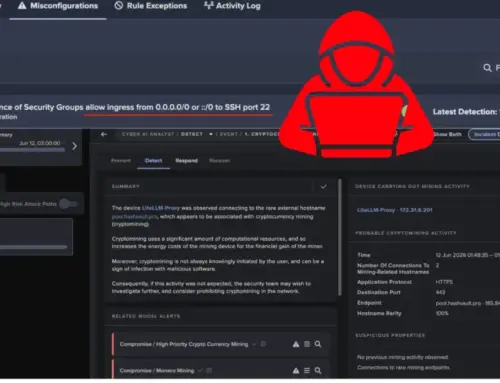This screenshot has height=383, width=500.
Task: Click the checkmark icon in Summary header
Action: tap(323, 187)
